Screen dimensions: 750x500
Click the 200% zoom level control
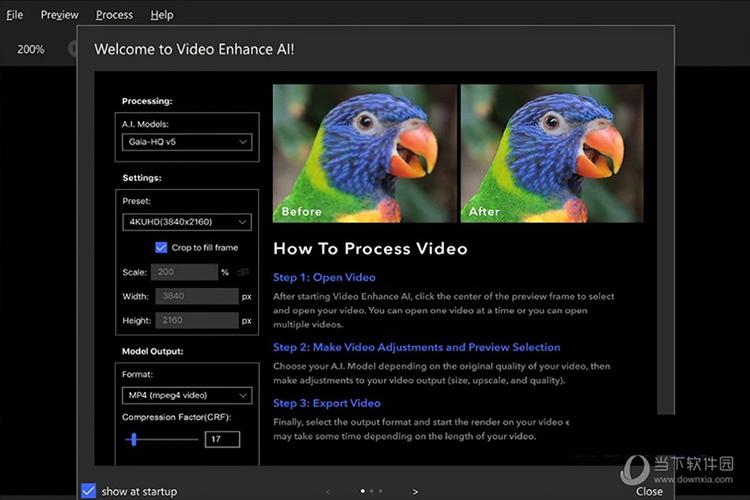pyautogui.click(x=31, y=49)
